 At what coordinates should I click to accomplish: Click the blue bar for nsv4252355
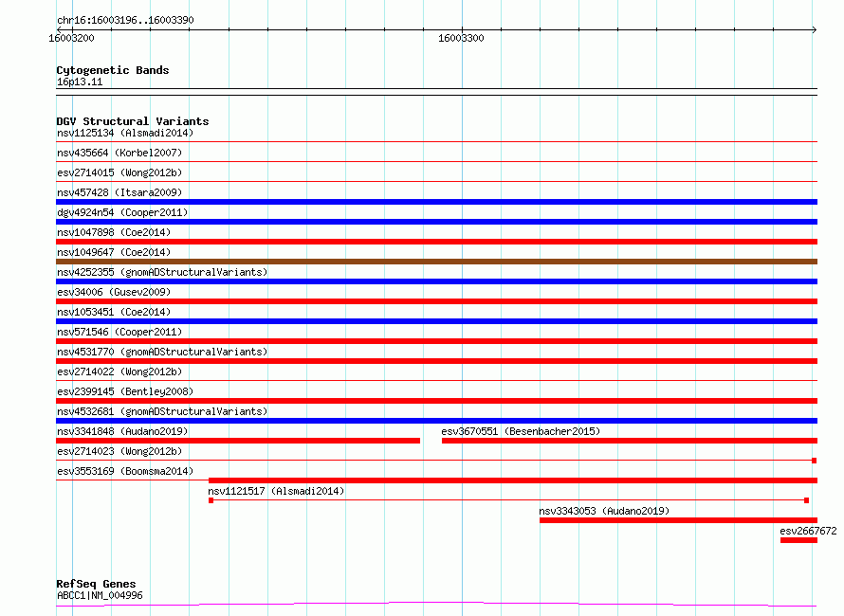(x=436, y=281)
